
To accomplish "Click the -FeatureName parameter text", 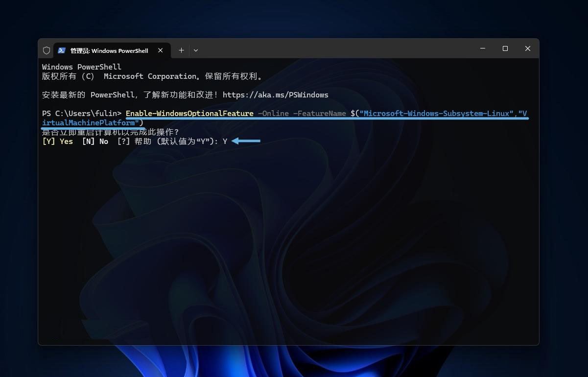I will (319, 114).
